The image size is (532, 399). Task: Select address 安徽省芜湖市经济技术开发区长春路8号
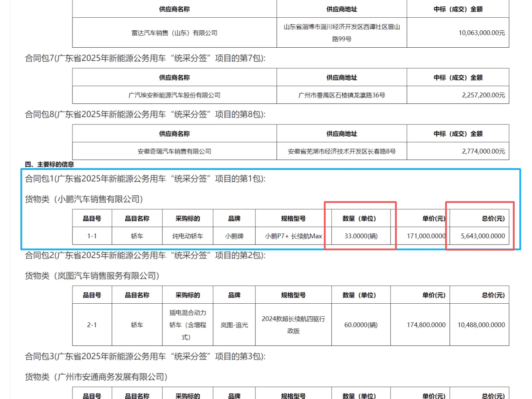[x=342, y=151]
